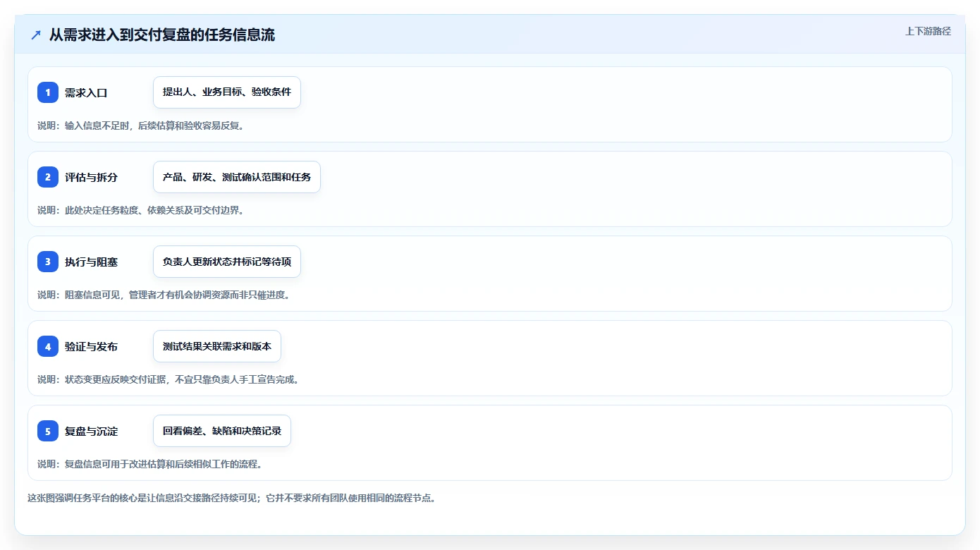Select the 产品、研发、测试确认范围和任务 chip
Image resolution: width=980 pixels, height=550 pixels.
coord(237,177)
